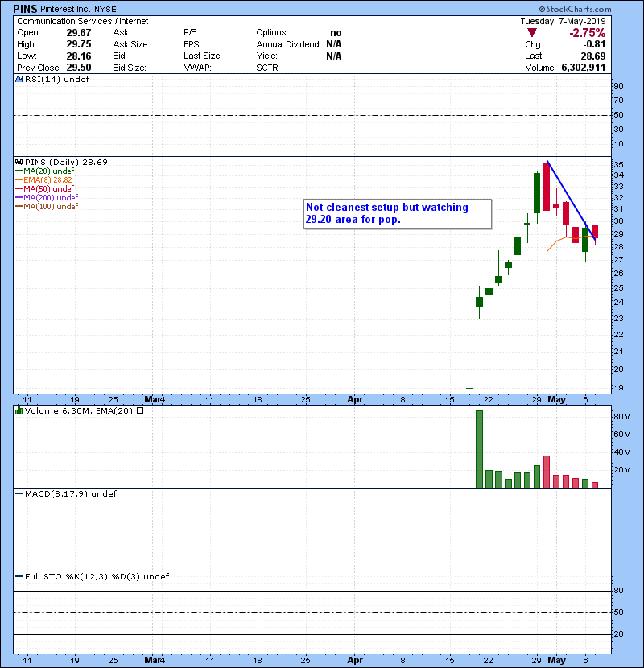644x668 pixels.
Task: Click the MA(20) undef legend entry
Action: pos(45,171)
